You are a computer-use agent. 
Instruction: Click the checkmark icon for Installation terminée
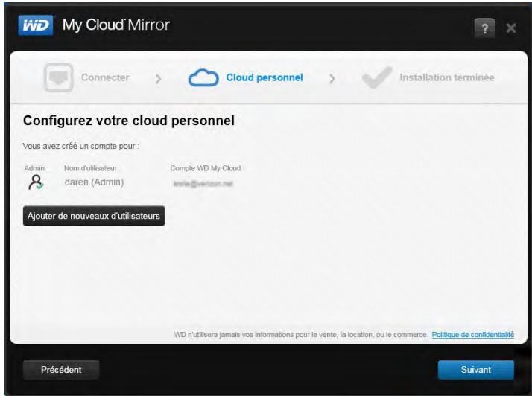click(x=377, y=77)
